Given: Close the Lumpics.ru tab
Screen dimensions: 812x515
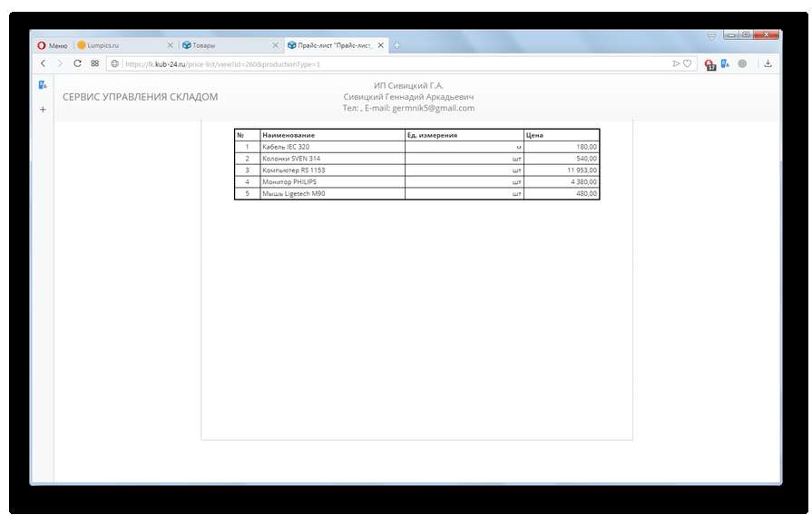Looking at the screenshot, I should (170, 45).
